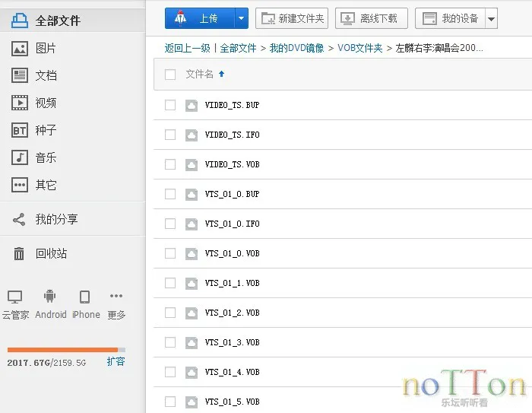Open 我的分享 shared items
This screenshot has width=532, height=413.
click(x=55, y=219)
